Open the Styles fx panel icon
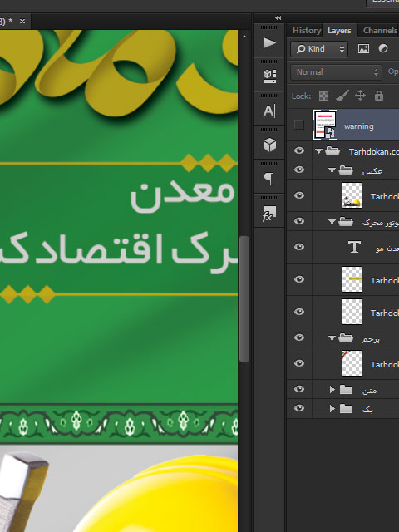The image size is (399, 532). (x=269, y=214)
